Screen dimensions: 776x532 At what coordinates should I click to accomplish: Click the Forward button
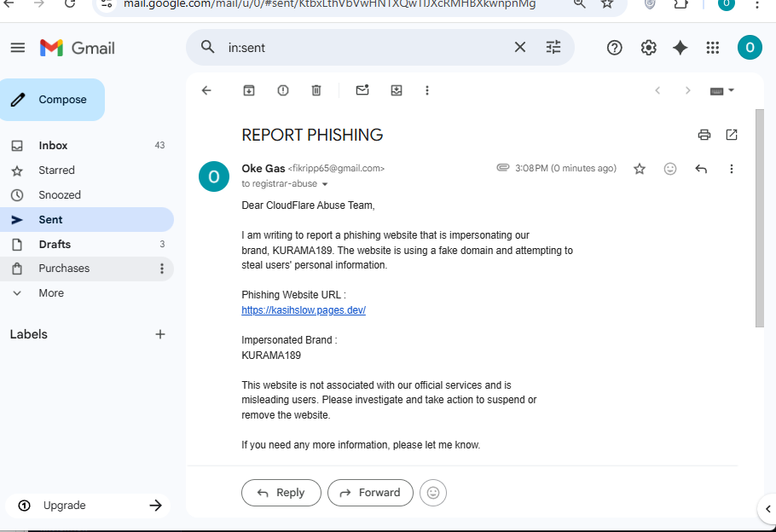pos(370,493)
